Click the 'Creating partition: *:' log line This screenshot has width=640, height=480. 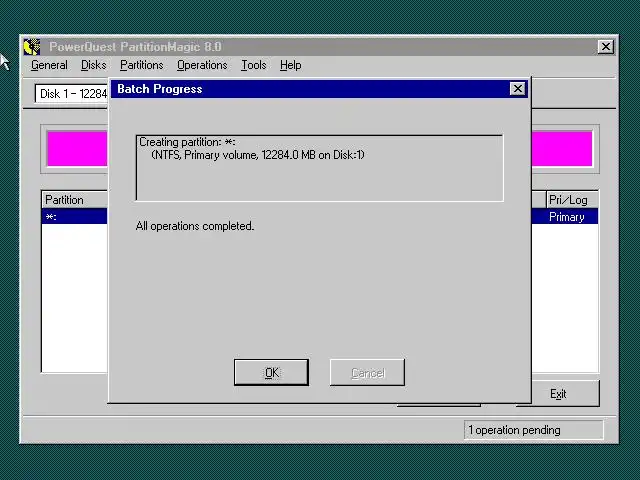(x=187, y=142)
